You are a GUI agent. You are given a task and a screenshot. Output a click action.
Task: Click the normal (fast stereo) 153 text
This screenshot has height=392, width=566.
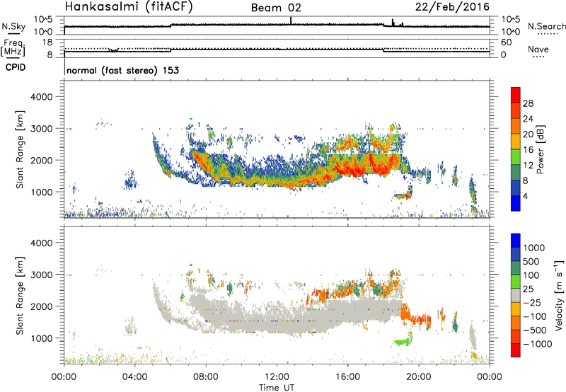pos(122,70)
